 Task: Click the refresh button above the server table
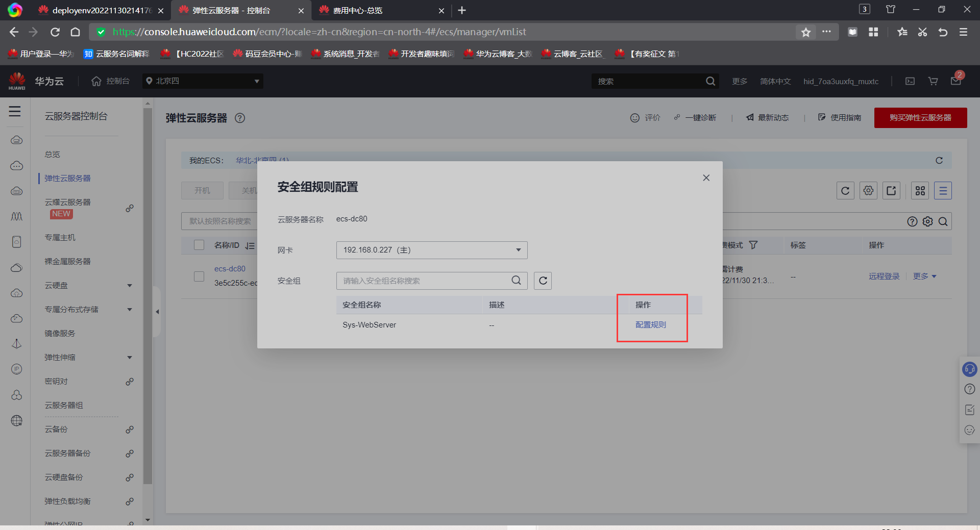[845, 191]
